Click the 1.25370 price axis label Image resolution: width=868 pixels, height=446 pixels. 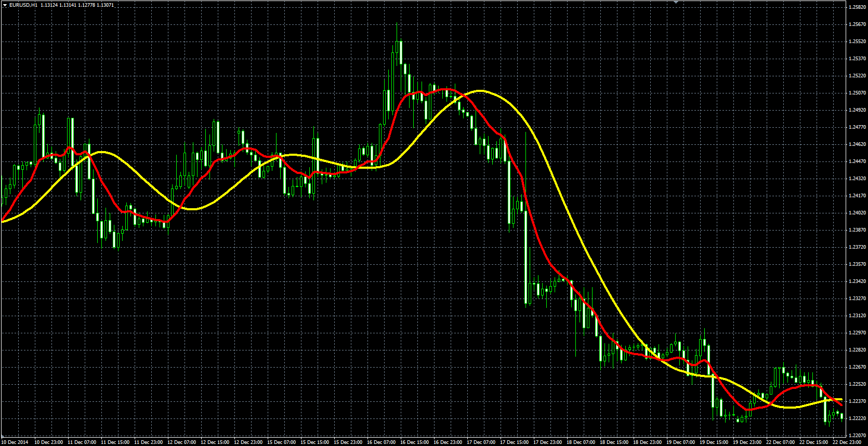(x=857, y=59)
